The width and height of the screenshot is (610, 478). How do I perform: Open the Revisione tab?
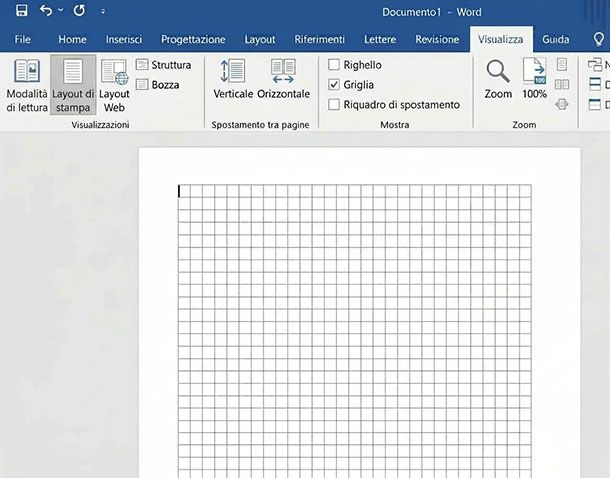click(437, 39)
